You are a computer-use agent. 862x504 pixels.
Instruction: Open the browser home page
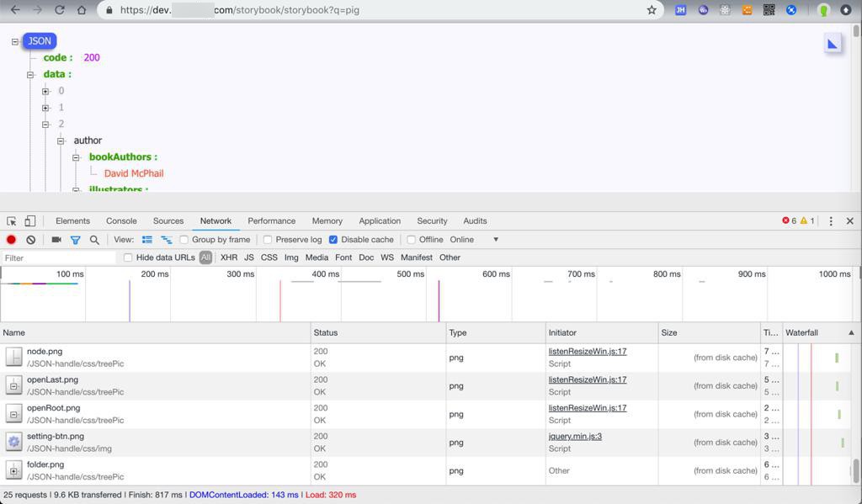pyautogui.click(x=82, y=10)
